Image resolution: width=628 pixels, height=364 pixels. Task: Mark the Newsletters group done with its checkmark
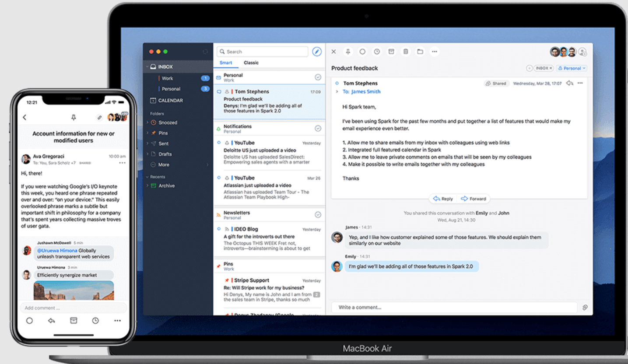point(318,215)
